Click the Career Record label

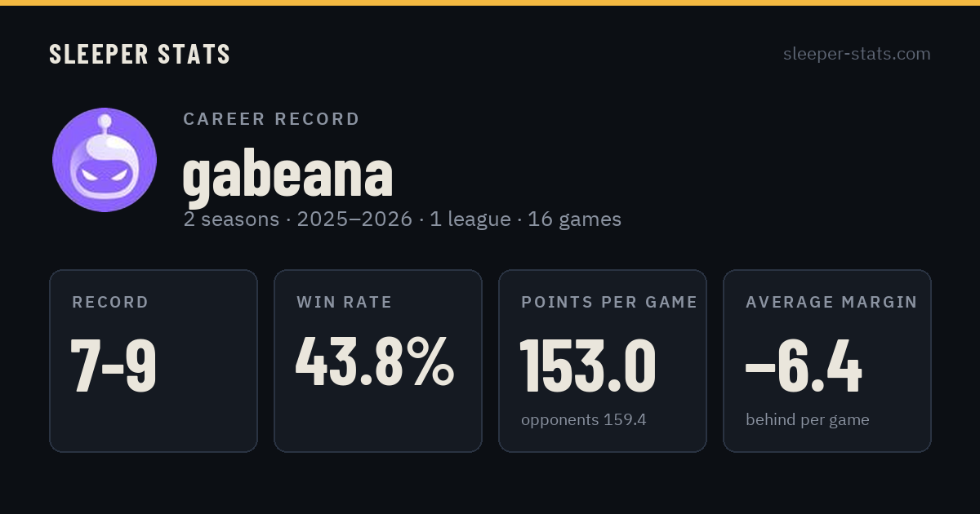click(271, 119)
